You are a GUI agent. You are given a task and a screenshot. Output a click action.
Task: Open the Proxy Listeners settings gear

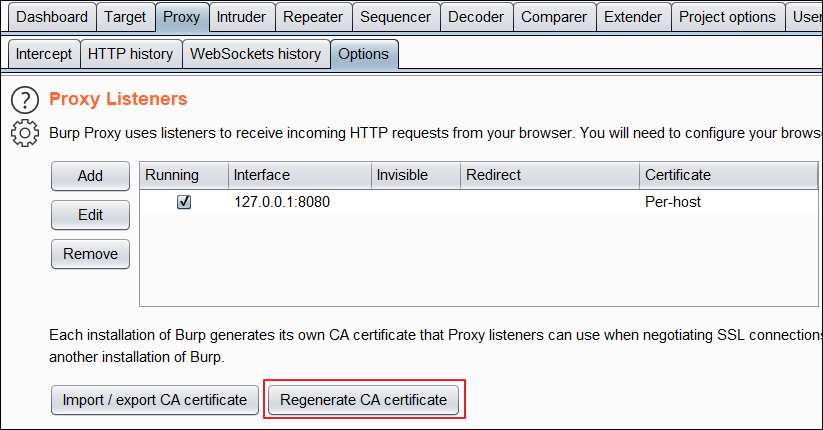[x=25, y=133]
